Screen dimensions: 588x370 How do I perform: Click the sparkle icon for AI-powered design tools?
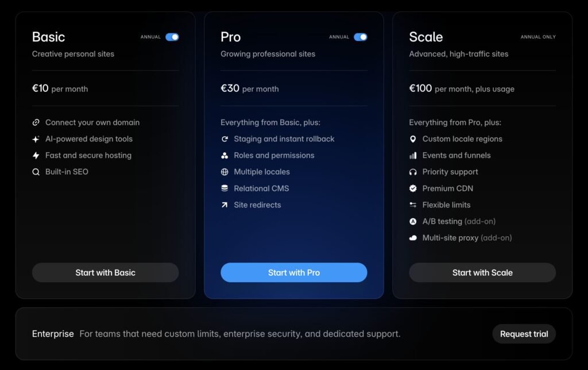(x=36, y=139)
